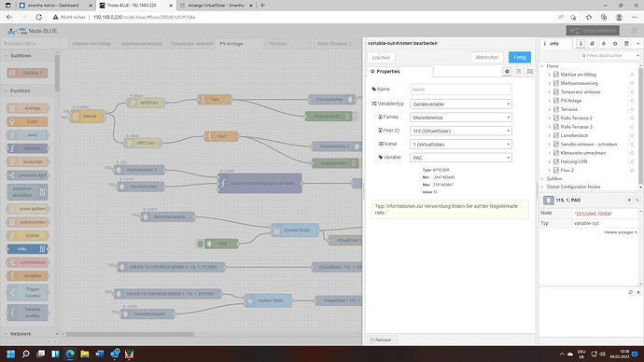Viewport: 644px width, 362px height.
Task: Click the Name input field
Action: pos(461,90)
